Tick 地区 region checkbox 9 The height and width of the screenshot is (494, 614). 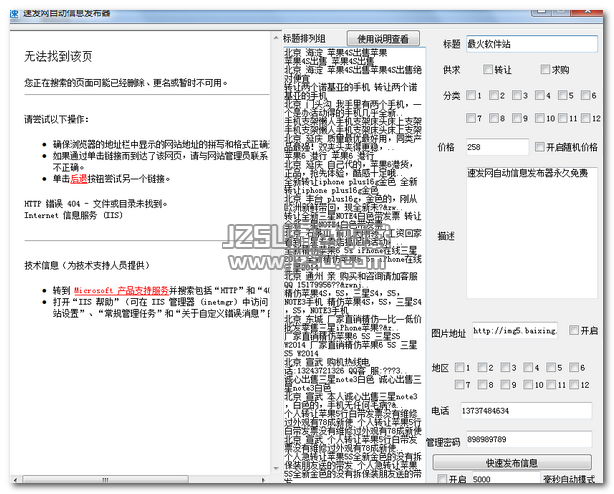point(506,384)
